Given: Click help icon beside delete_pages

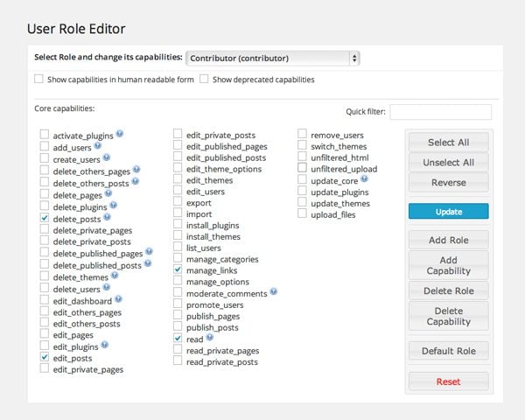Looking at the screenshot, I should pos(108,193).
